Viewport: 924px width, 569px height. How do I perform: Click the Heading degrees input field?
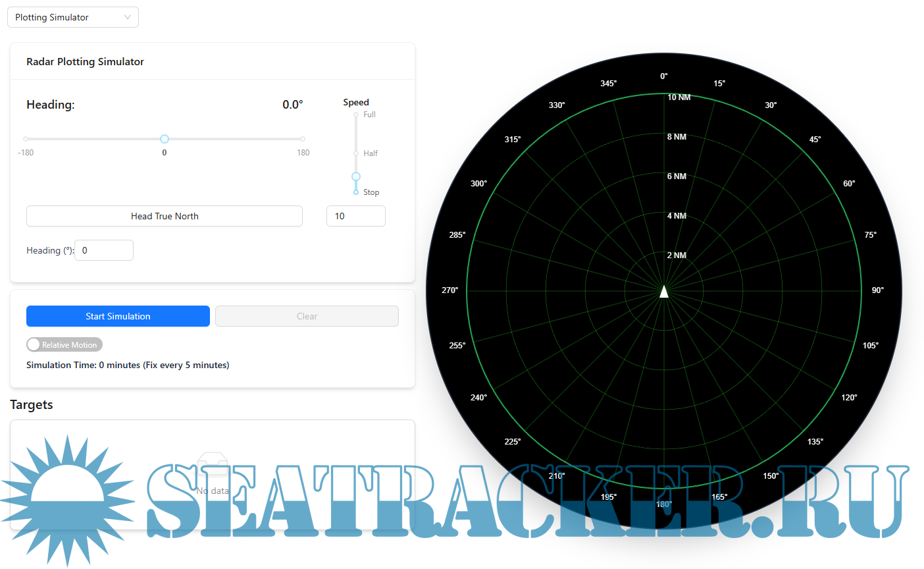(x=104, y=250)
